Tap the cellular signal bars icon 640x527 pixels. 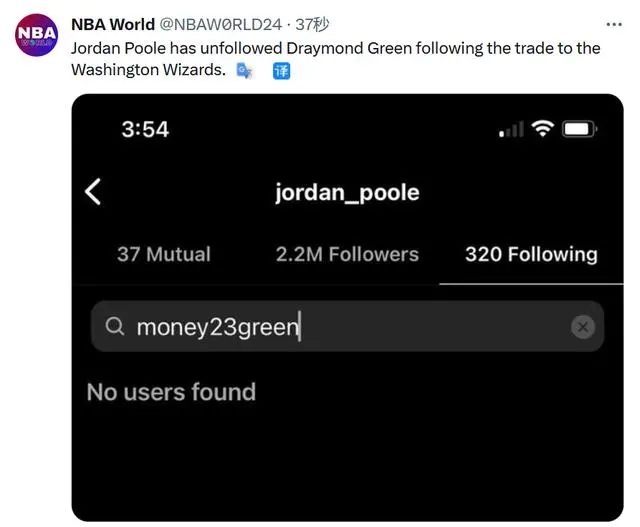tap(511, 130)
